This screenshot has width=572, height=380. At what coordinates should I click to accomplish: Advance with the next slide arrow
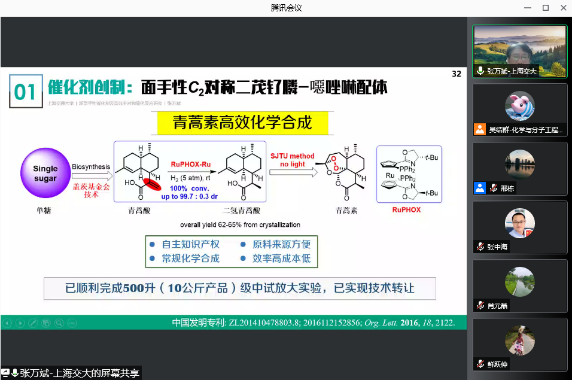[20, 323]
